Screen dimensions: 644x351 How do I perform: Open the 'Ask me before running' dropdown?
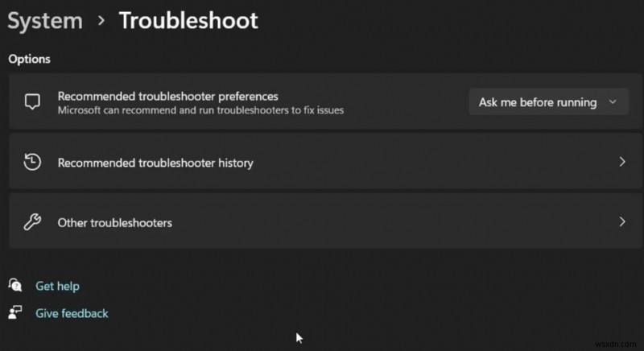pos(538,102)
